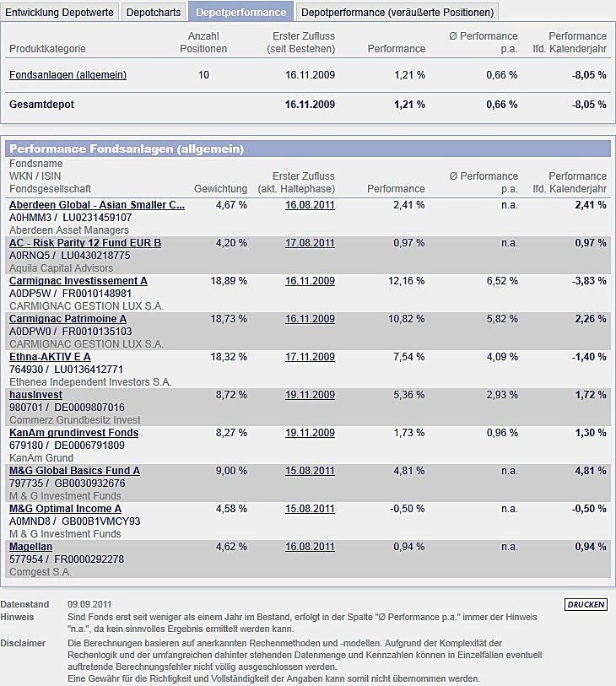The height and width of the screenshot is (686, 616).
Task: Open the 17.08.2011 date for AC Risk Parity
Action: [x=310, y=243]
